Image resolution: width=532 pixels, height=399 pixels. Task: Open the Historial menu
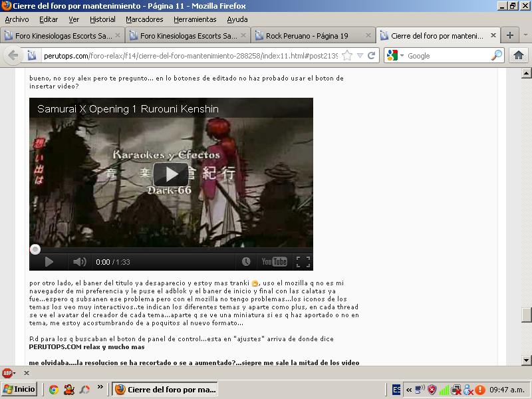tap(102, 19)
